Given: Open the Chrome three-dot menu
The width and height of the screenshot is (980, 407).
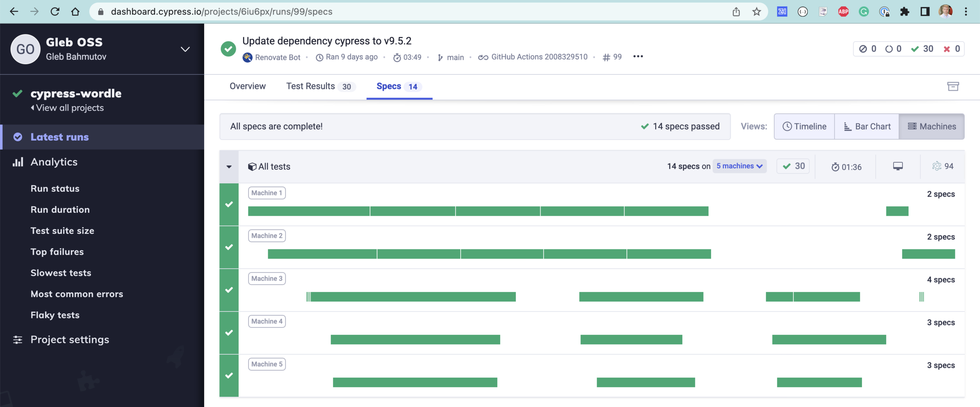Looking at the screenshot, I should click(966, 12).
